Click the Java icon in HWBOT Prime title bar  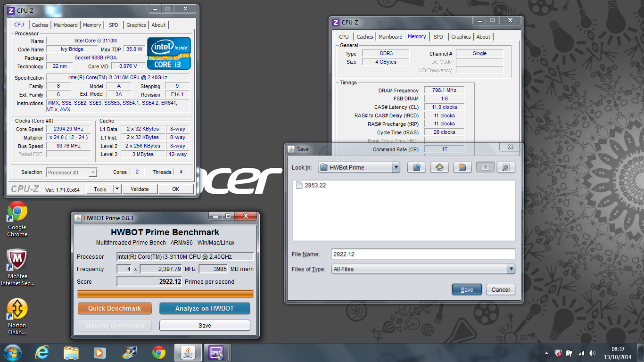point(78,218)
